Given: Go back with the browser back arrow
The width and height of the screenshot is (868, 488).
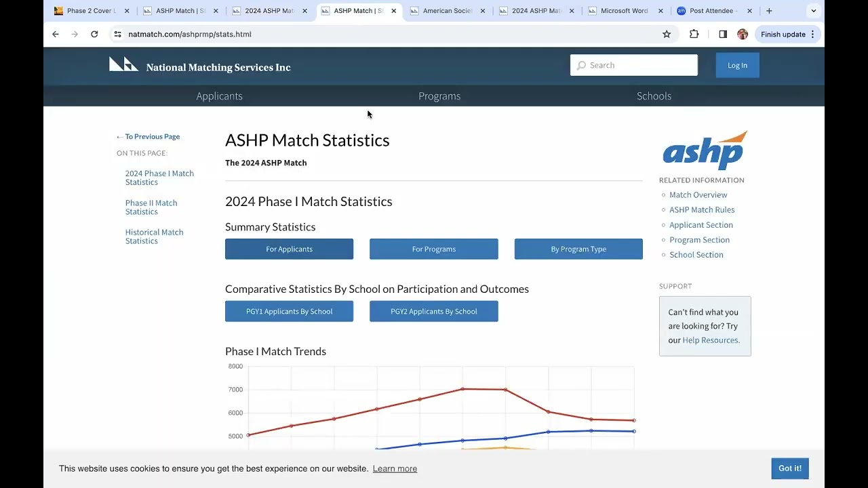Looking at the screenshot, I should tap(56, 34).
